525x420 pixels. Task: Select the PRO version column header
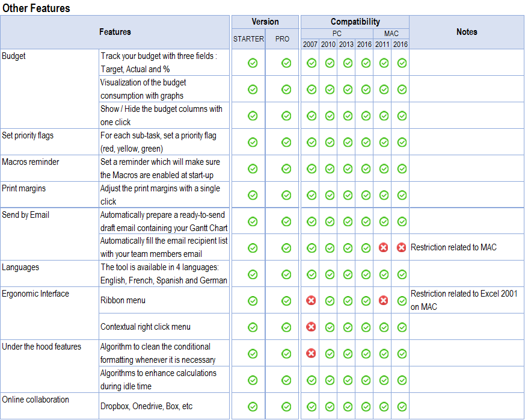(282, 39)
